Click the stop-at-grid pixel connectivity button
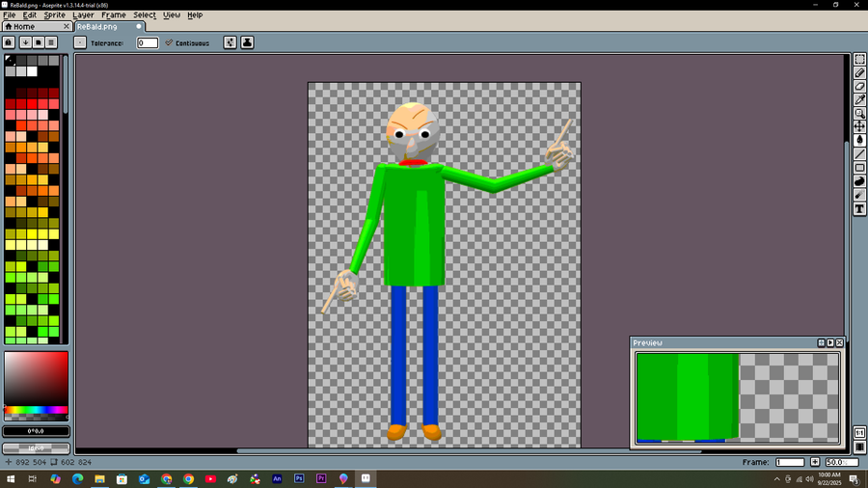This screenshot has width=868, height=488. coord(80,42)
